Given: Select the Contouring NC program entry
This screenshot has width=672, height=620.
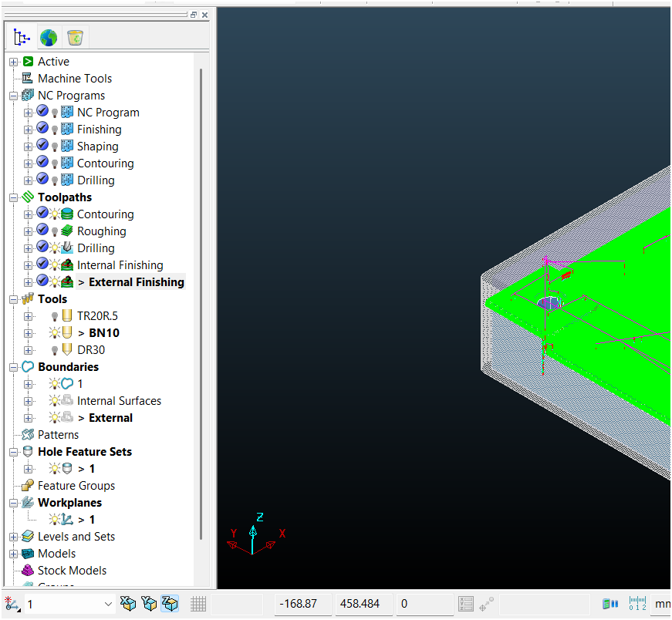Looking at the screenshot, I should coord(106,163).
